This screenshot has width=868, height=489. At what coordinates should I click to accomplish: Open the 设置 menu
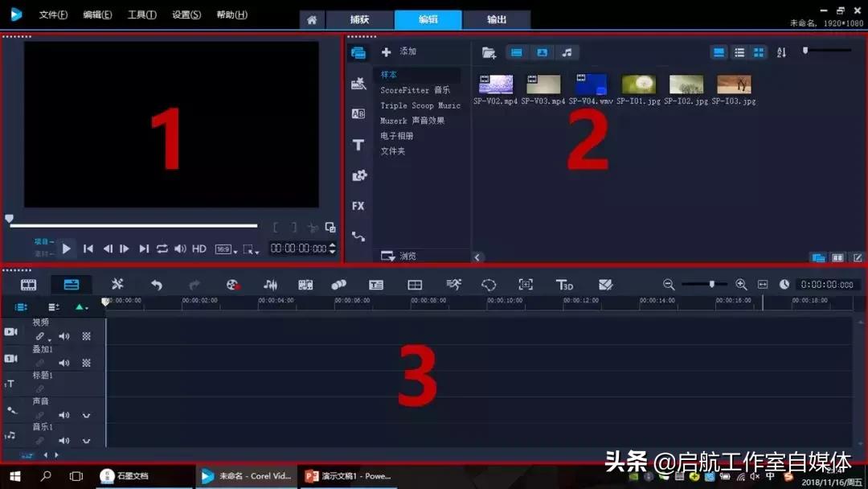point(186,14)
